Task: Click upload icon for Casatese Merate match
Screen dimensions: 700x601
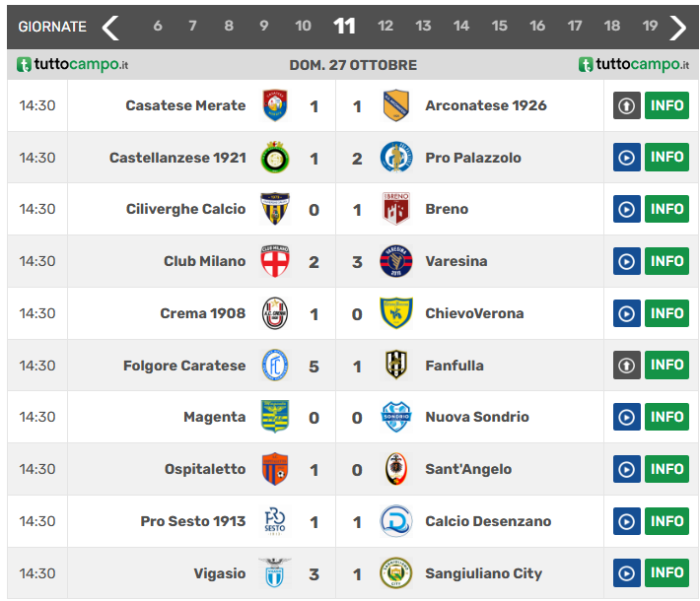Action: click(x=627, y=105)
